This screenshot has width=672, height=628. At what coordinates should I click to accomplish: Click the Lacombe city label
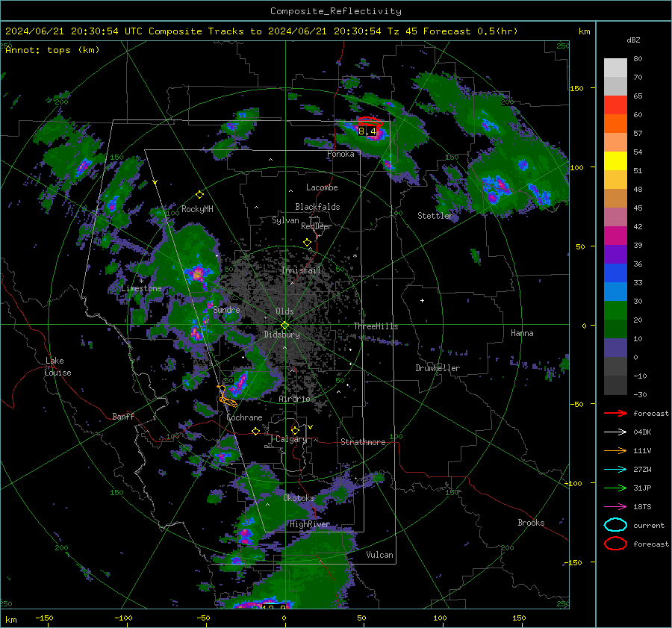click(322, 187)
